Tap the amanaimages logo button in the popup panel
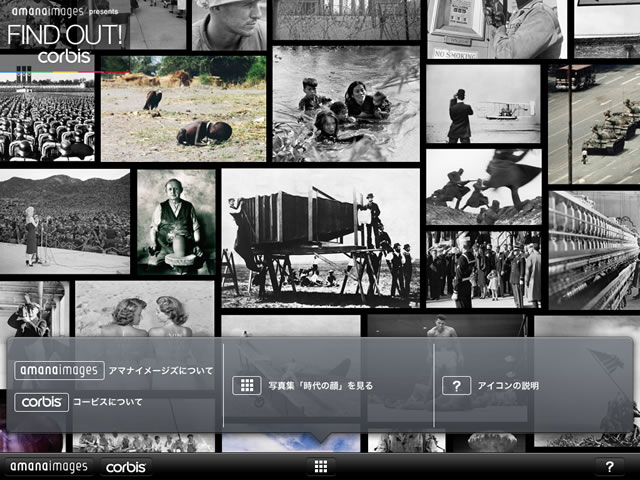 pyautogui.click(x=60, y=370)
